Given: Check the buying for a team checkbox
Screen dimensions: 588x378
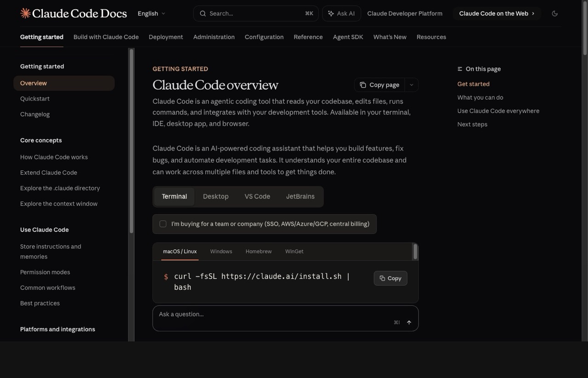Looking at the screenshot, I should point(163,224).
